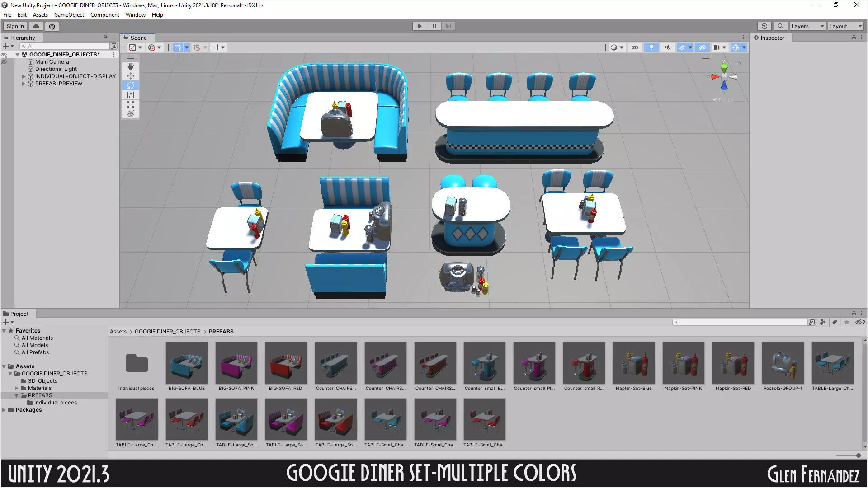Open the Component menu
The height and width of the screenshot is (488, 868).
pos(104,15)
